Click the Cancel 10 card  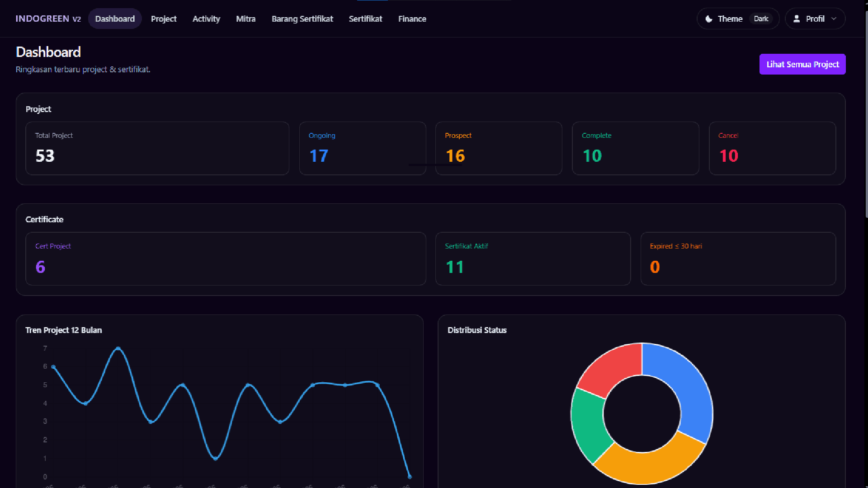[x=773, y=148]
